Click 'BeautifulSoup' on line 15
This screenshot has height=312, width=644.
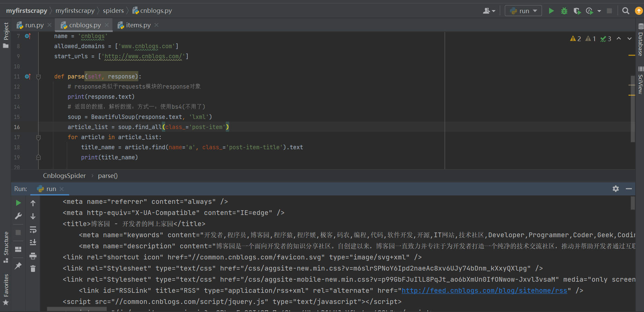pos(113,117)
